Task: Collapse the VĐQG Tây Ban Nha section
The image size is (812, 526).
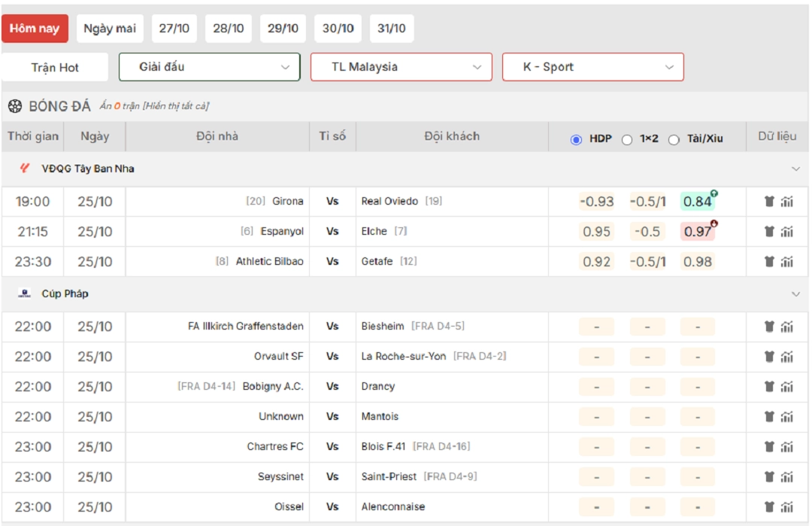Action: click(x=795, y=169)
